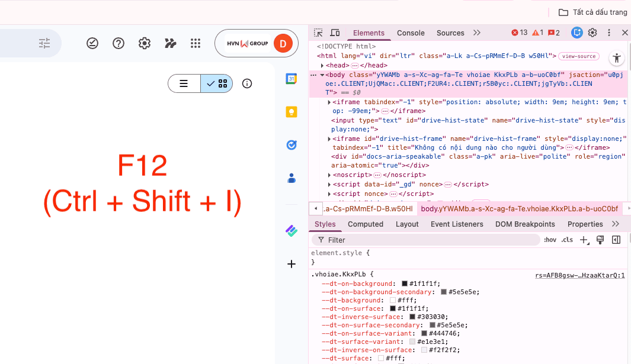The height and width of the screenshot is (364, 631).
Task: Open the Tất cả dấu trang bookmarks folder
Action: point(592,12)
